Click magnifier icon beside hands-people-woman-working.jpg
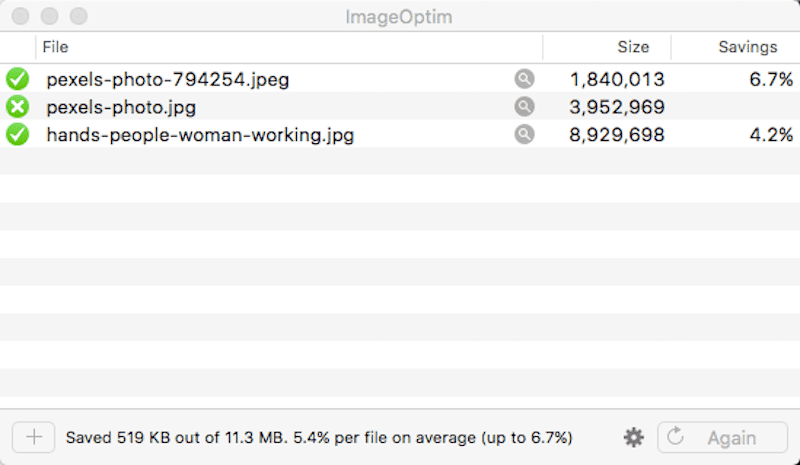800x465 pixels. (x=524, y=134)
